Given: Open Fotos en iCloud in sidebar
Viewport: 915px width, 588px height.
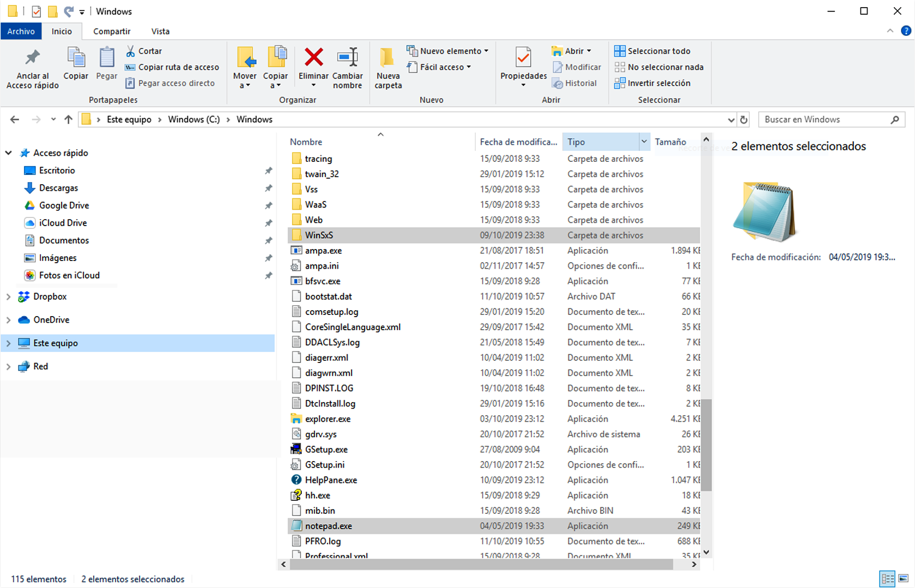Looking at the screenshot, I should (x=69, y=275).
